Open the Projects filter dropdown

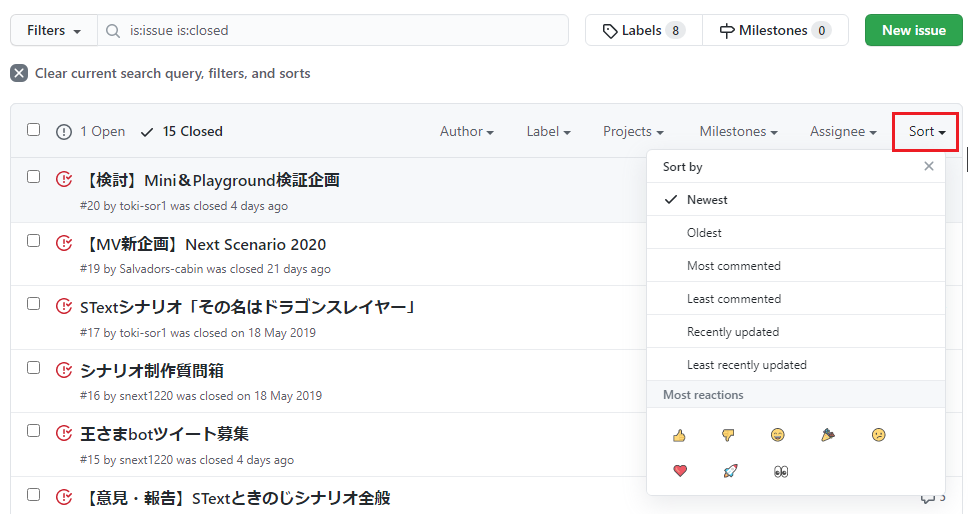pyautogui.click(x=633, y=131)
